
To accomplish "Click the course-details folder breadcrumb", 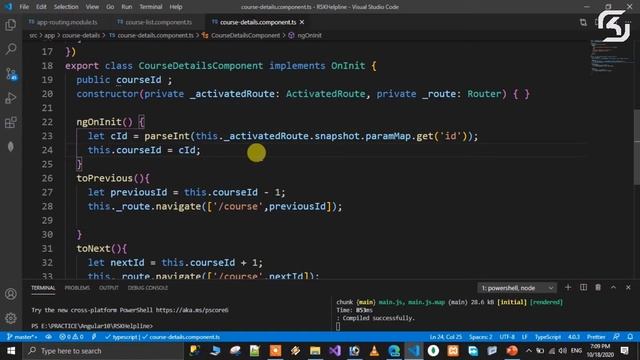I will coord(81,36).
